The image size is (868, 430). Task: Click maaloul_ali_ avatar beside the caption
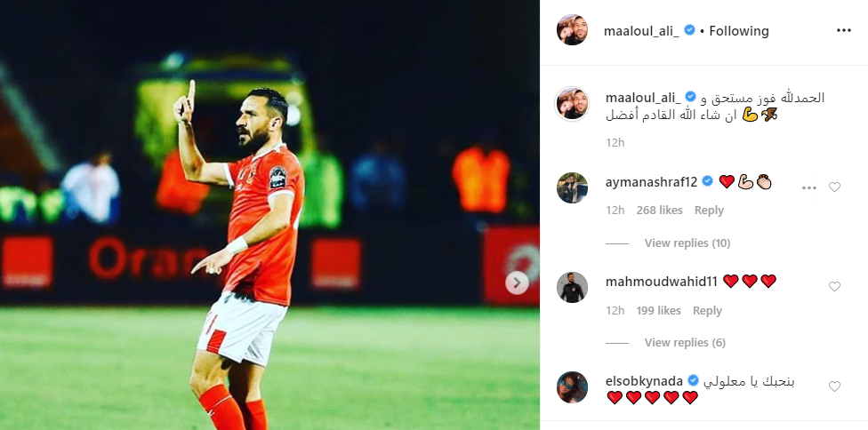pyautogui.click(x=572, y=103)
